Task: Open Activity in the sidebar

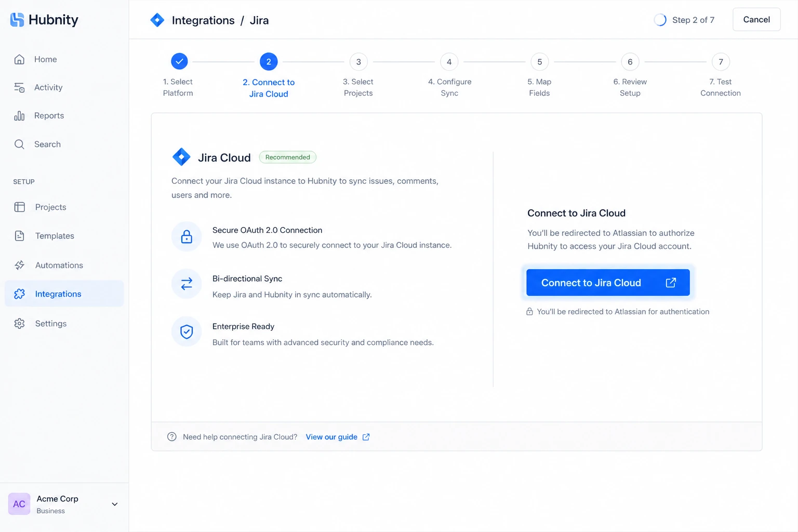Action: tap(64, 88)
